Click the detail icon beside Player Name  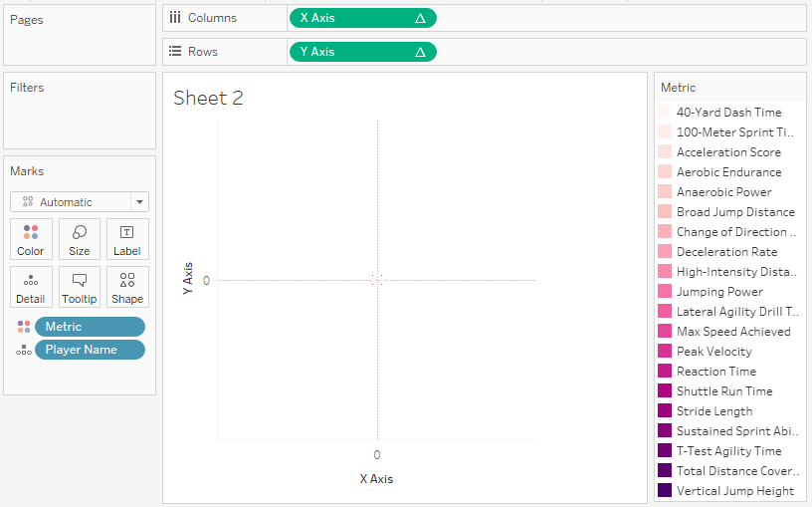(24, 351)
